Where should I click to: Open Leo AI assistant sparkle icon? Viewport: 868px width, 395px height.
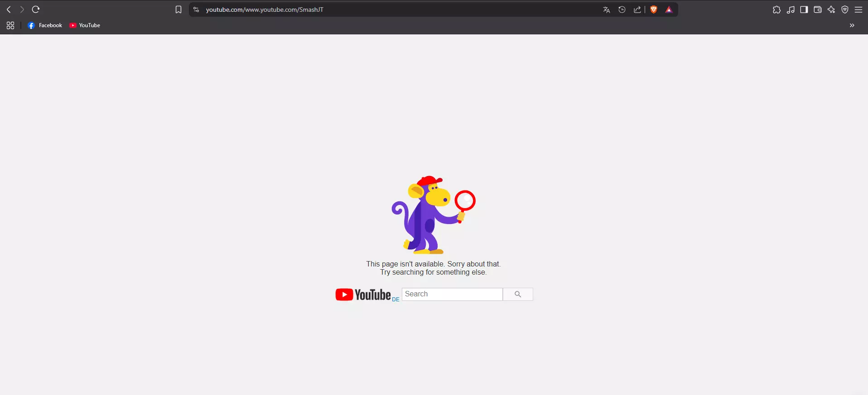[831, 10]
